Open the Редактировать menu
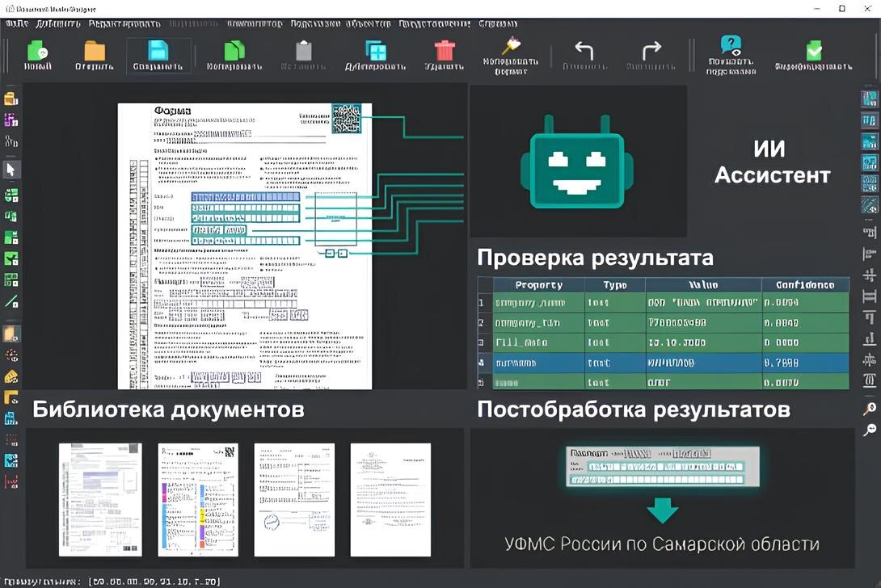The height and width of the screenshot is (588, 881). coord(125,23)
